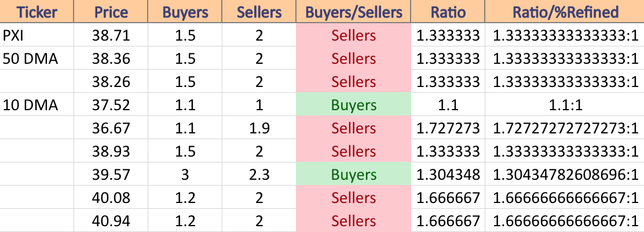The width and height of the screenshot is (644, 232).
Task: Select the Ticker column header
Action: tap(36, 12)
